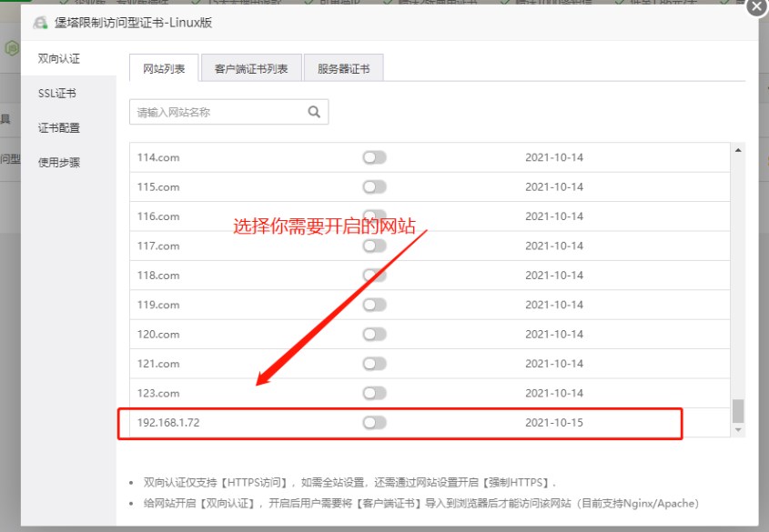Go to 证书配置 in the sidebar
This screenshot has width=769, height=532.
59,128
